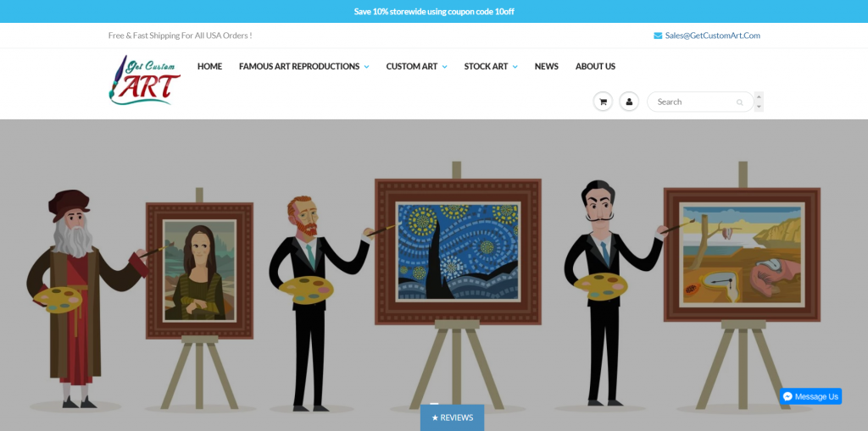Click the Messenger icon in Message Us
868x431 pixels.
[787, 396]
